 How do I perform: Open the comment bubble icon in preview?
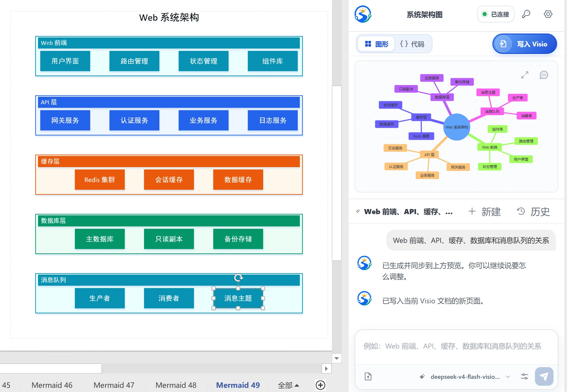click(x=544, y=75)
